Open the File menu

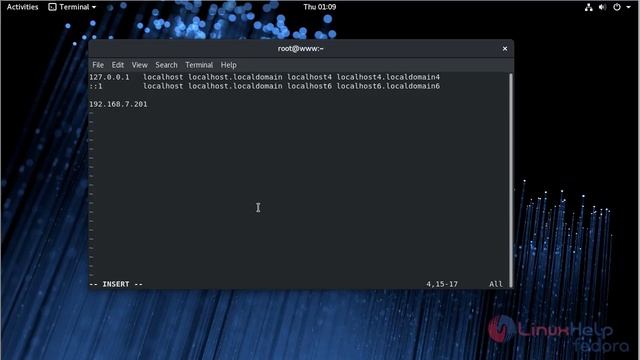pos(98,65)
